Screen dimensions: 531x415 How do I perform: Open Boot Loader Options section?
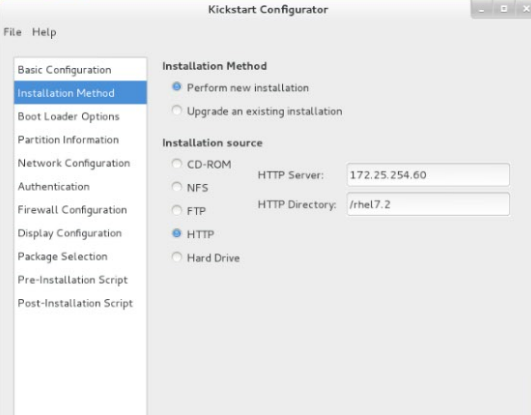(80, 116)
